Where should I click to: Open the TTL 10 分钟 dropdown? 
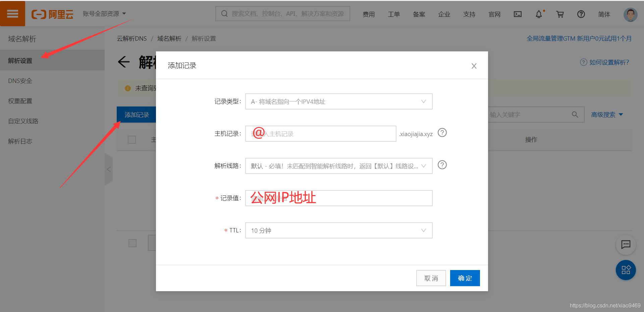click(x=339, y=230)
